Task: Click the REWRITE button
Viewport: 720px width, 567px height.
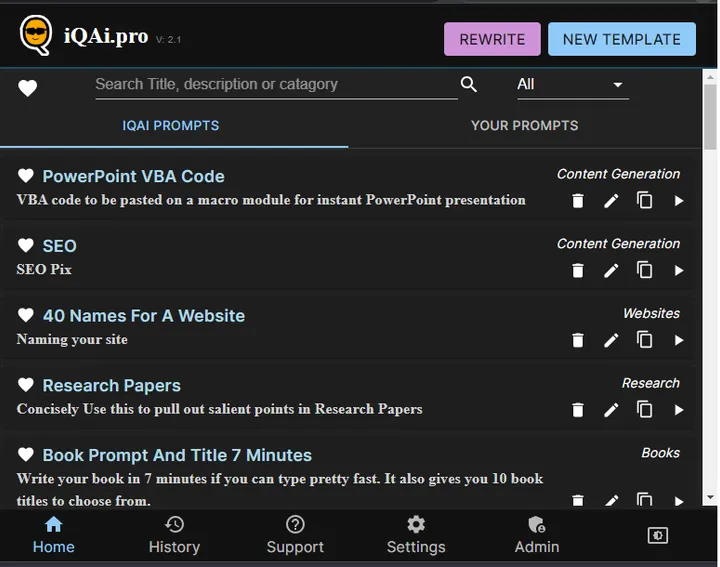Action: pos(492,39)
